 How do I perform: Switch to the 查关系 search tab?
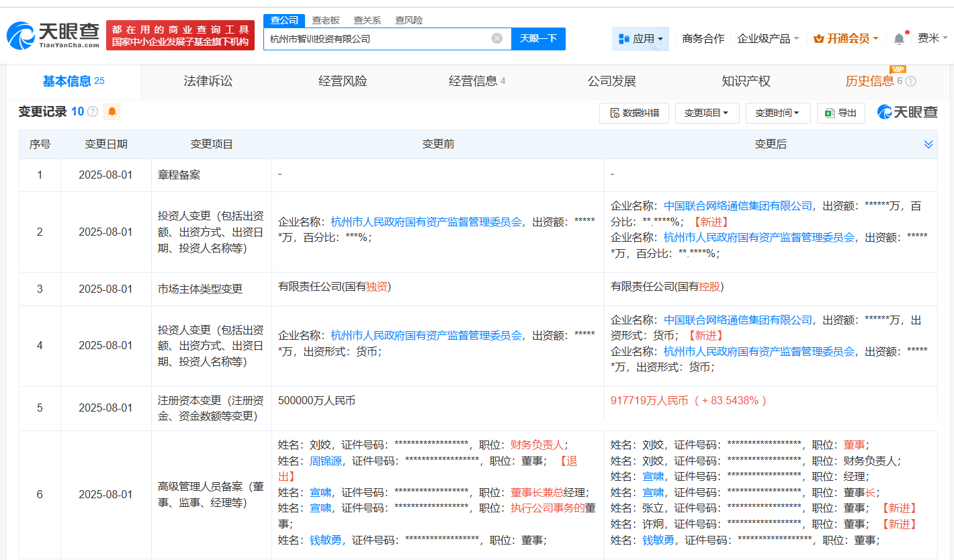(367, 20)
